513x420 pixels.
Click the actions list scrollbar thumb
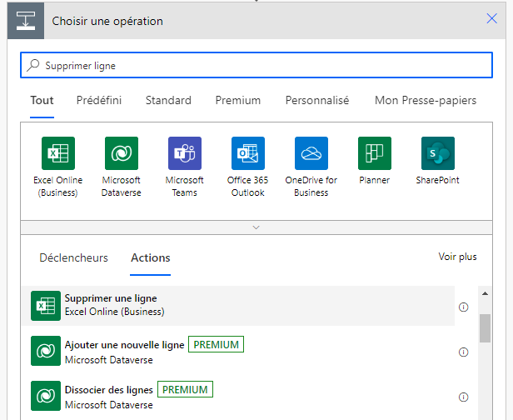coord(485,328)
